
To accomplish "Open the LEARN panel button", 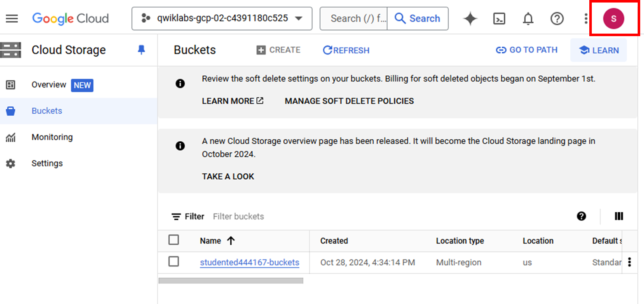I will (599, 50).
